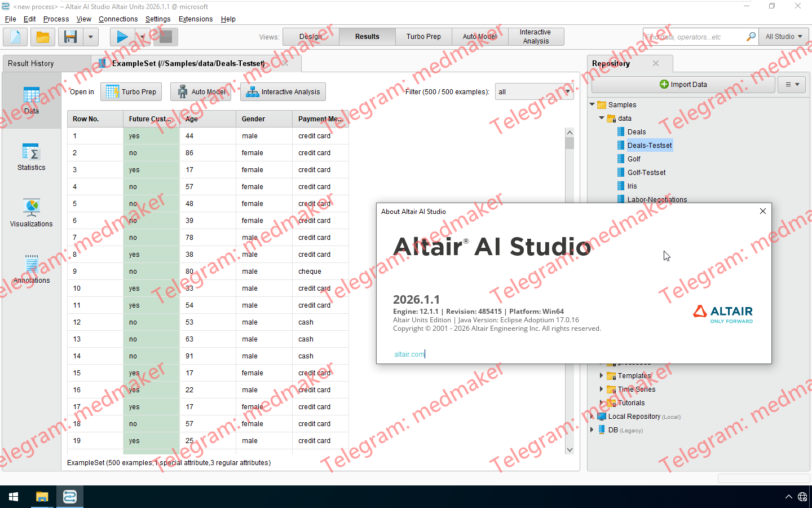Open the Auto Model view
Image resolution: width=812 pixels, height=508 pixels.
[x=480, y=37]
